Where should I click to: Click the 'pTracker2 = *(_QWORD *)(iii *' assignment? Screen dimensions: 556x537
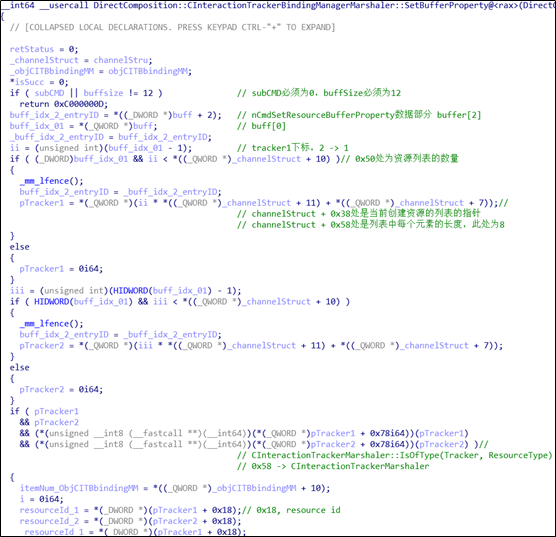coord(261,346)
